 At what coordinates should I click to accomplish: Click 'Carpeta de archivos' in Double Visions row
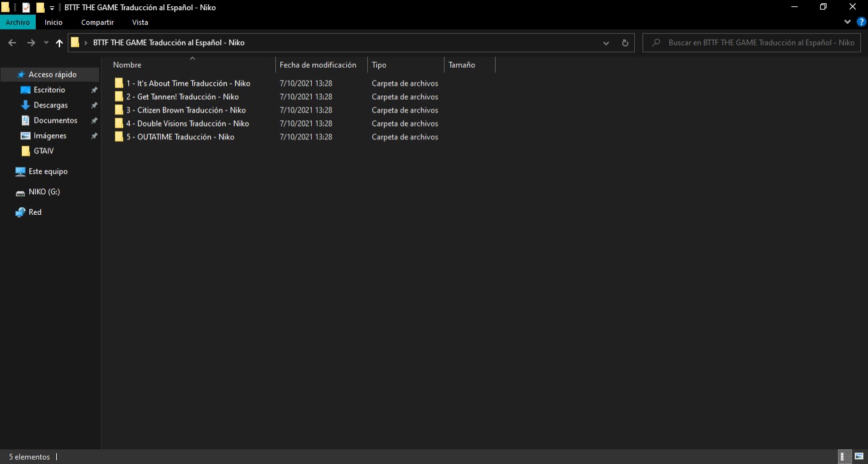405,124
